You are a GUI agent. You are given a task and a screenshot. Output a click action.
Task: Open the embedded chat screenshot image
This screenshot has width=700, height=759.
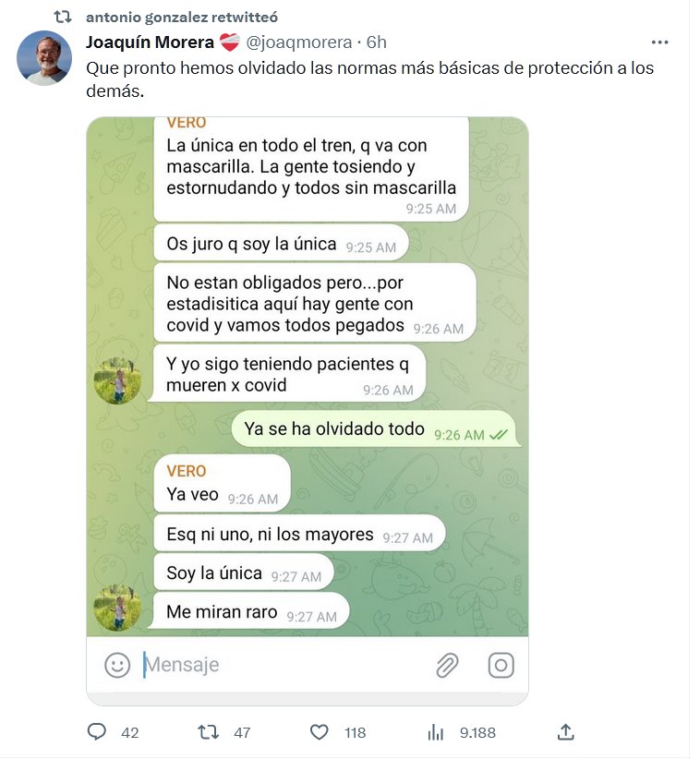coord(308,411)
